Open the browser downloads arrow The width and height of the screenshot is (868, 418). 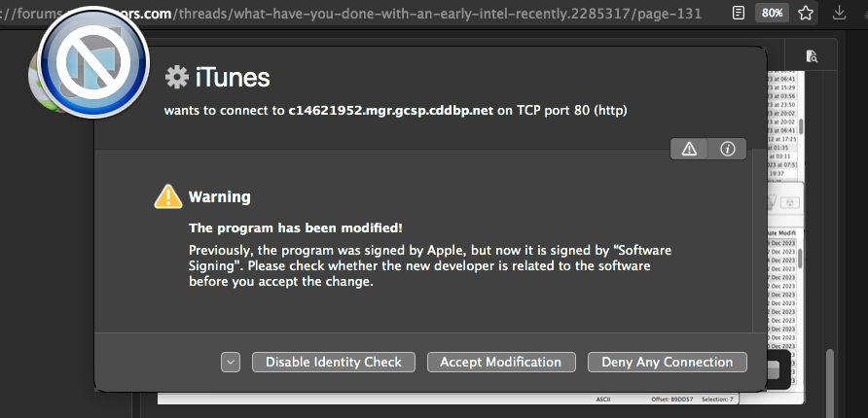[x=839, y=14]
